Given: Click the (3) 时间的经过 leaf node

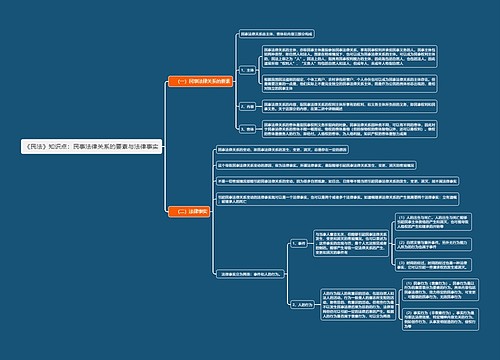Looking at the screenshot, I should click(x=433, y=265).
